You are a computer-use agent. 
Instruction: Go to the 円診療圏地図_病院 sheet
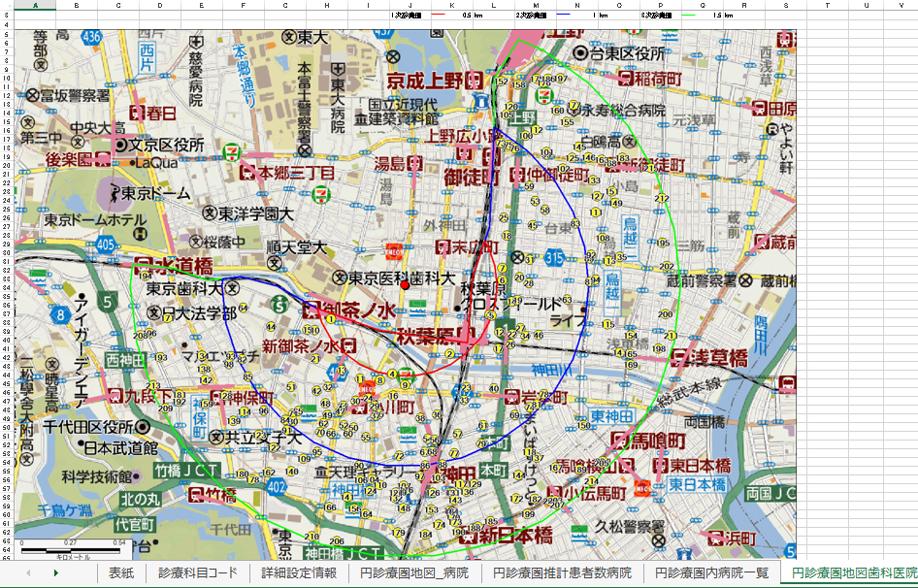click(414, 572)
